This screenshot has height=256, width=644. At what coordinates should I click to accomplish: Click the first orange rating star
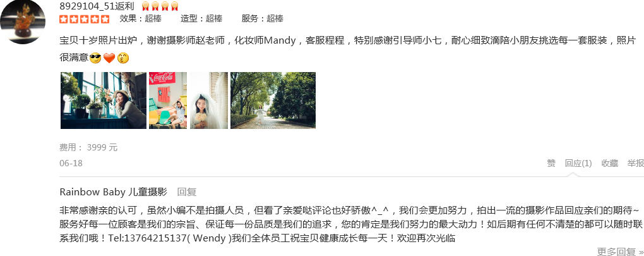pos(64,19)
